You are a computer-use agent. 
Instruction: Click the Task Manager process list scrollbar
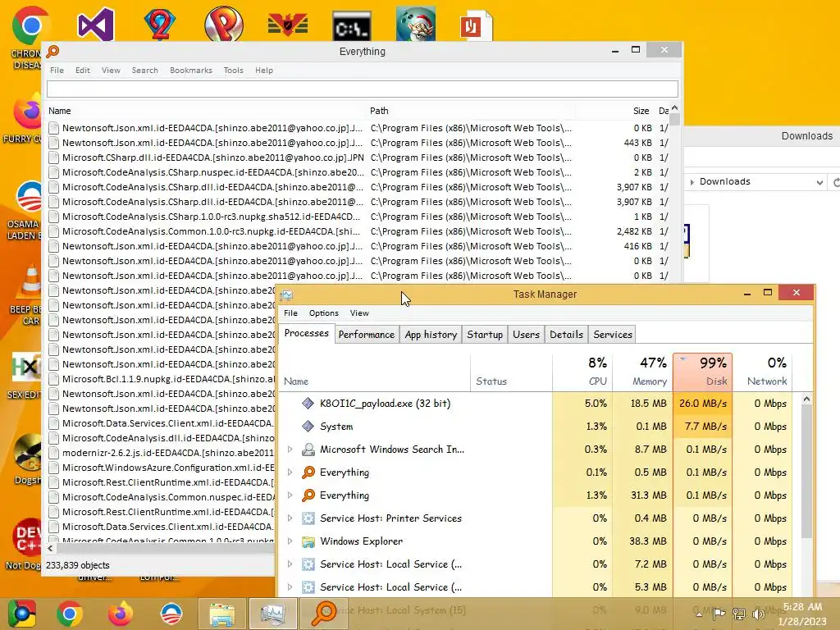point(806,472)
